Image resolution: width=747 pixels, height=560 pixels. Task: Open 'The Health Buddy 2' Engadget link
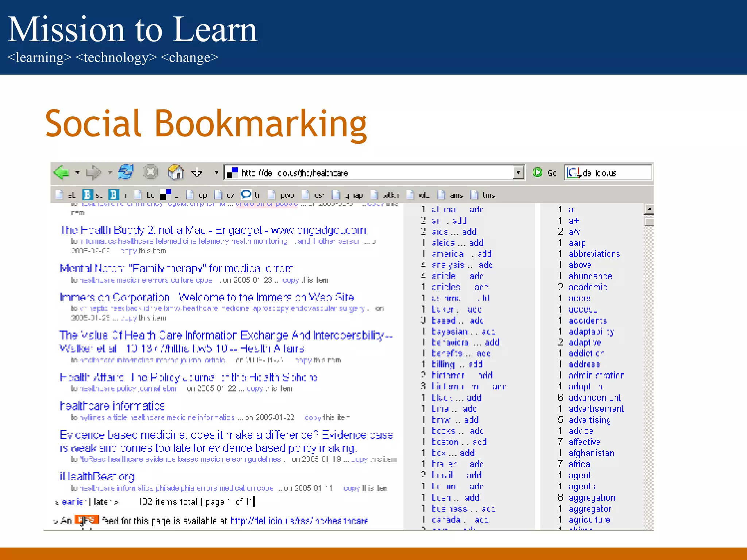[x=213, y=230]
